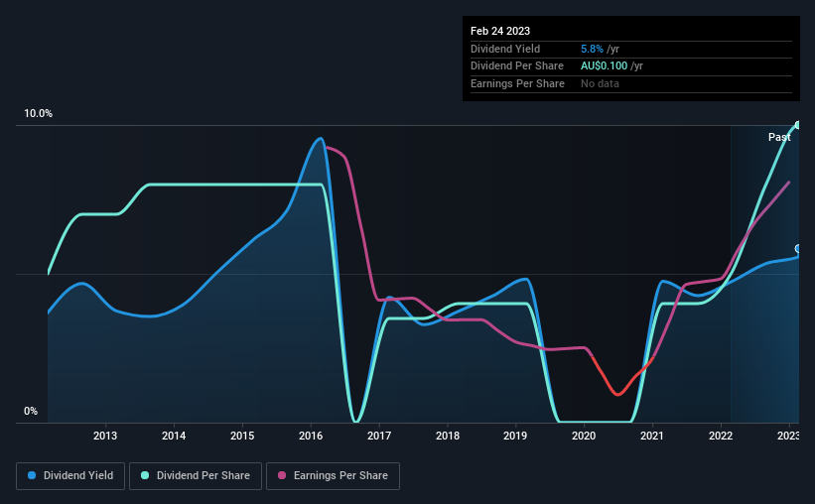The height and width of the screenshot is (504, 815).
Task: Click the 2018 x-axis label
Action: click(x=448, y=436)
